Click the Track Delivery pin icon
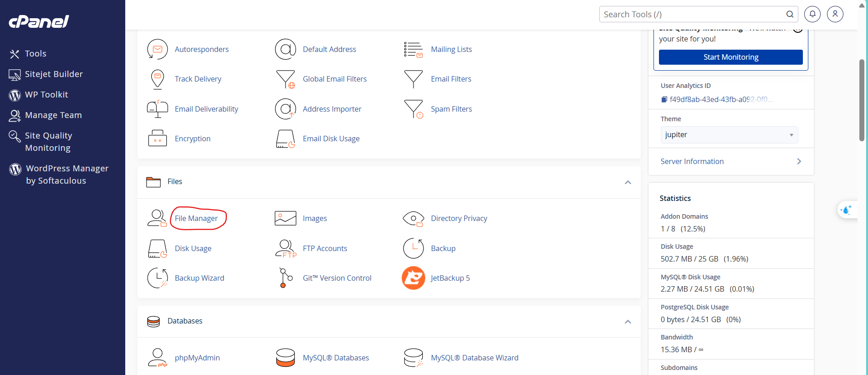The height and width of the screenshot is (375, 868). pos(158,79)
